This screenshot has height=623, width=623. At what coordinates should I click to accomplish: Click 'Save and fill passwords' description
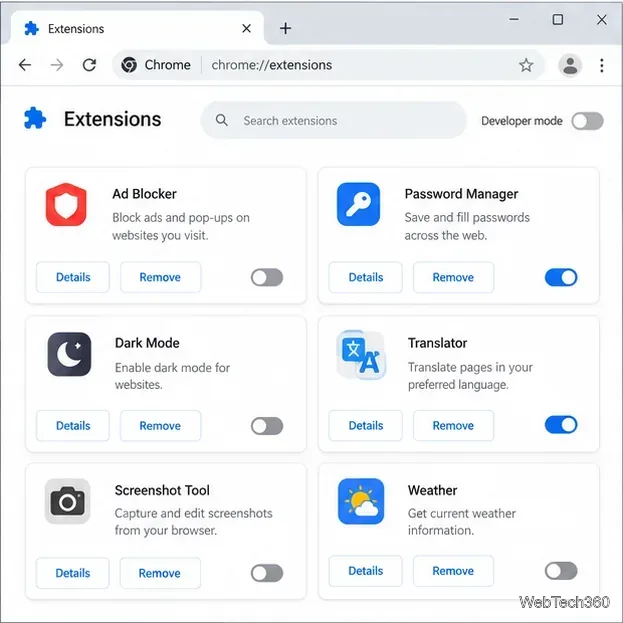pyautogui.click(x=467, y=226)
